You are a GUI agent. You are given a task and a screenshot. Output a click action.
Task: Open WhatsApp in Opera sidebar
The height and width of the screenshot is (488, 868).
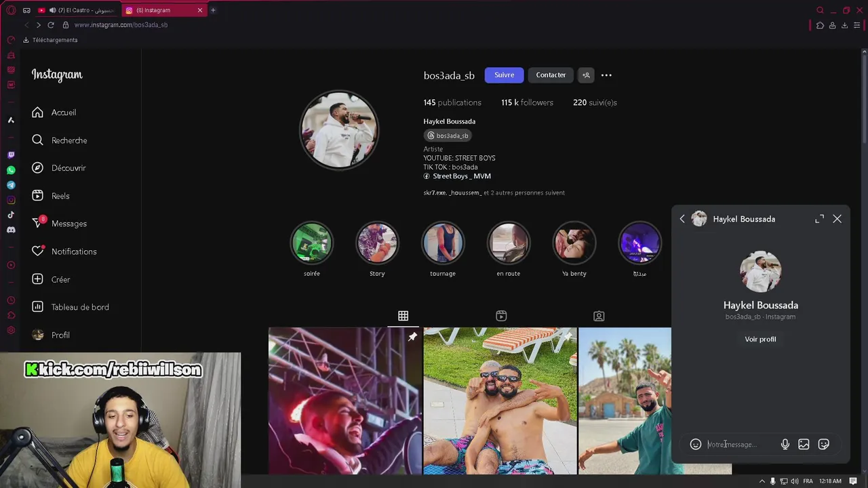point(11,170)
